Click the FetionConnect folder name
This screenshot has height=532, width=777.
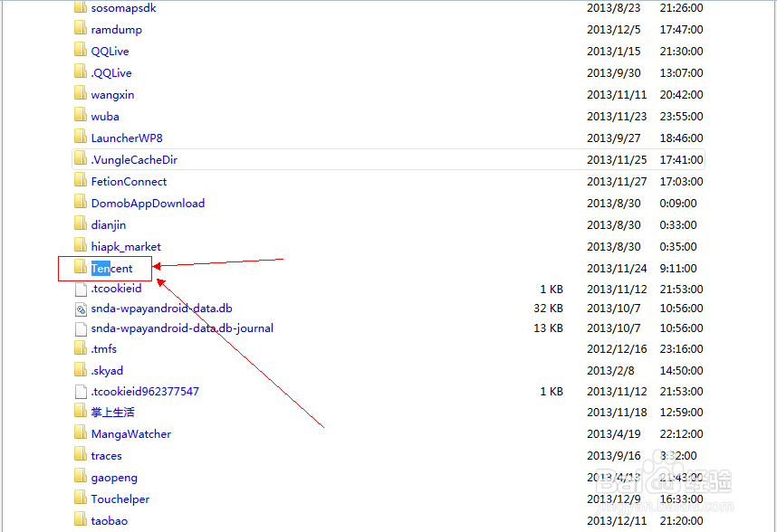pos(129,182)
